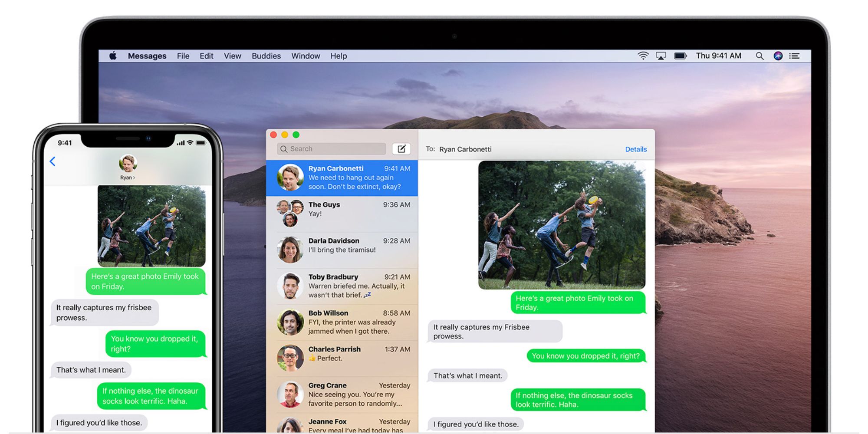Image resolution: width=868 pixels, height=434 pixels.
Task: Click the Details link in the conversation header
Action: click(636, 149)
